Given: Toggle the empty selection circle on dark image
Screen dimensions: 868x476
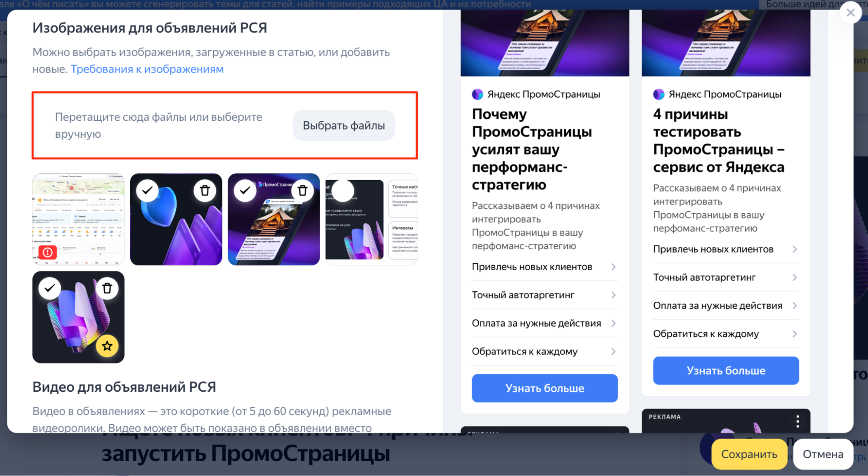Looking at the screenshot, I should point(343,190).
